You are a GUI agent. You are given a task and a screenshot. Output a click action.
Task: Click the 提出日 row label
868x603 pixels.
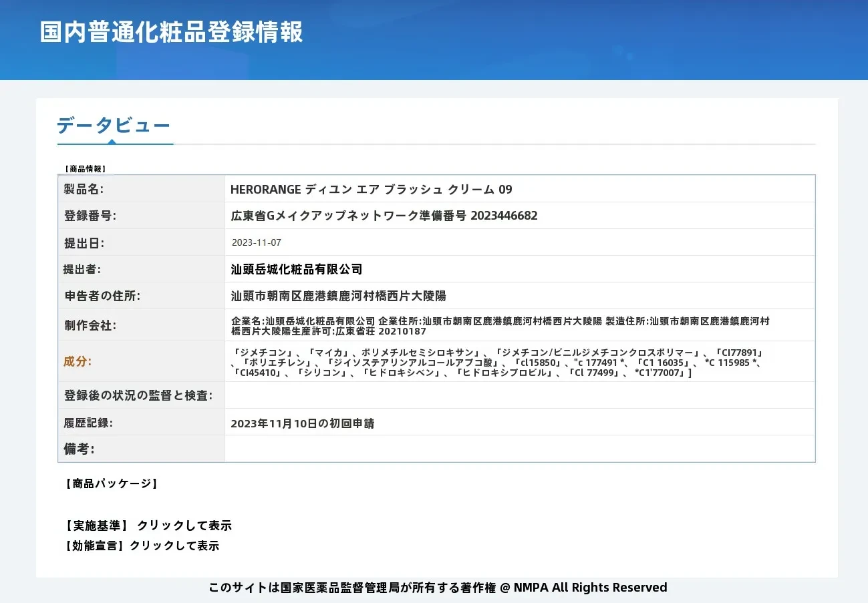pos(84,242)
